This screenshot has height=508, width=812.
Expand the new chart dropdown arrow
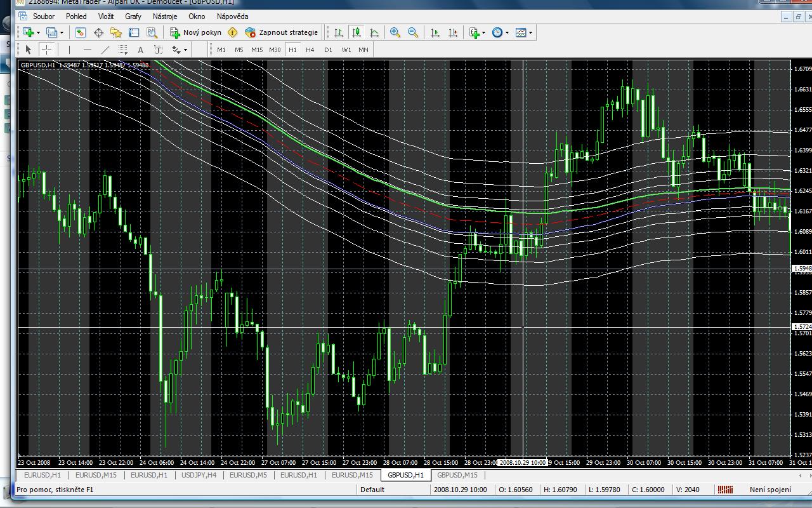(x=38, y=32)
